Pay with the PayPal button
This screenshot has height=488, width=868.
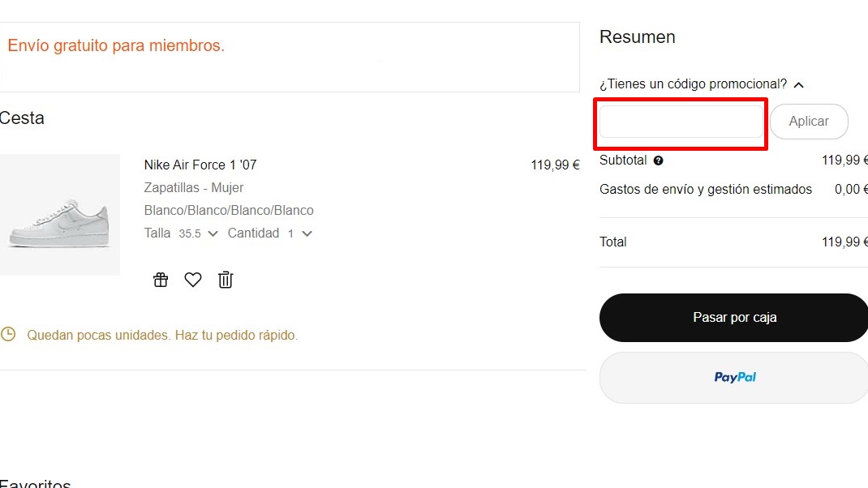[x=734, y=377]
